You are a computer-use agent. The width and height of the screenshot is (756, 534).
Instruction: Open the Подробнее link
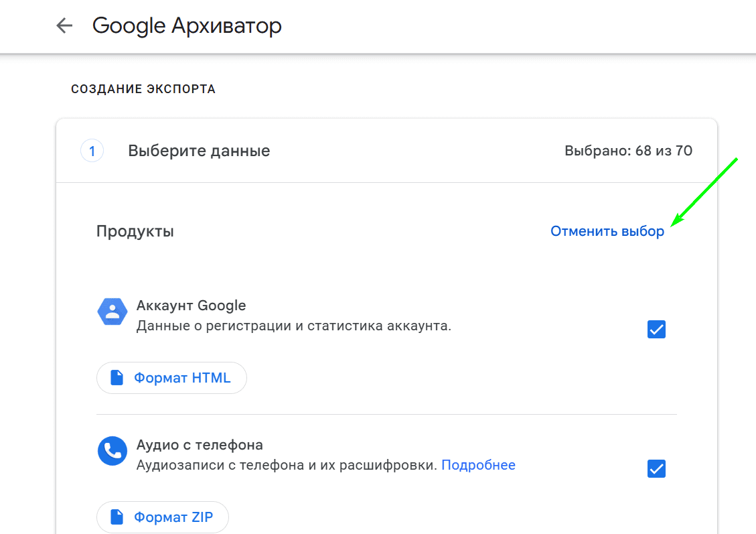tap(478, 465)
